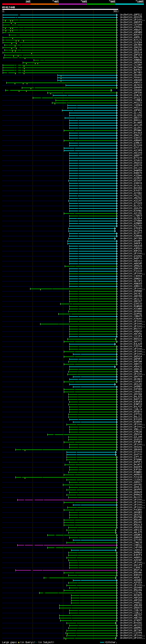The height and width of the screenshot is (644, 146).
Task: Select the UniRef100_Q5BJB9 entry
Action: pyautogui.click(x=131, y=605)
